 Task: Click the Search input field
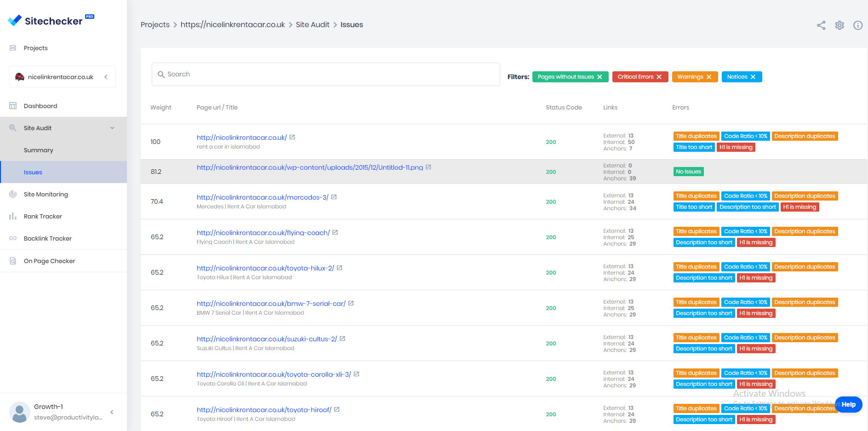(326, 75)
